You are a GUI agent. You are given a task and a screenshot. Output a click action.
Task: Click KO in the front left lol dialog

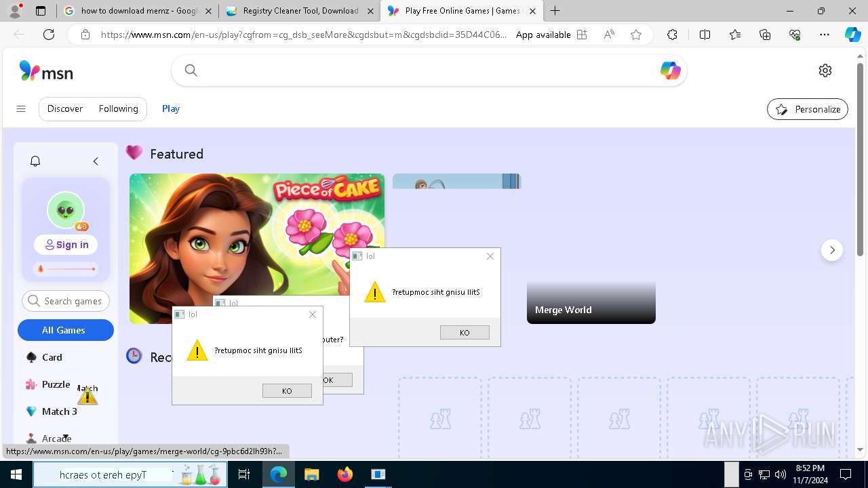[287, 391]
